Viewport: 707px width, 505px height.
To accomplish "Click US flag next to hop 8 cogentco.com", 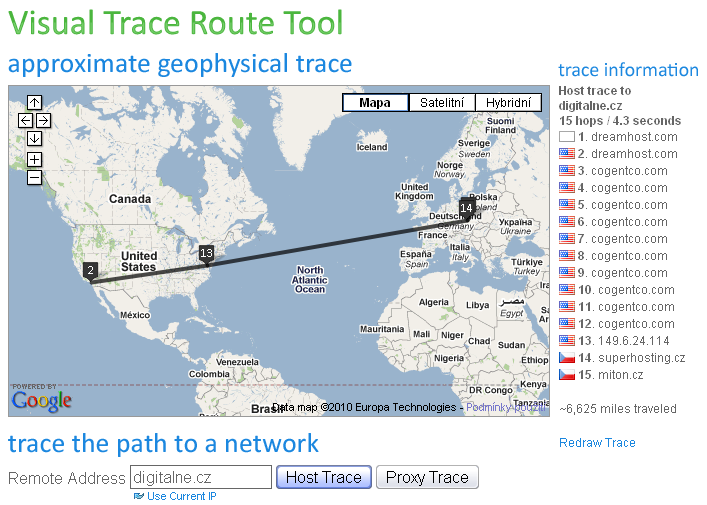I will point(567,256).
